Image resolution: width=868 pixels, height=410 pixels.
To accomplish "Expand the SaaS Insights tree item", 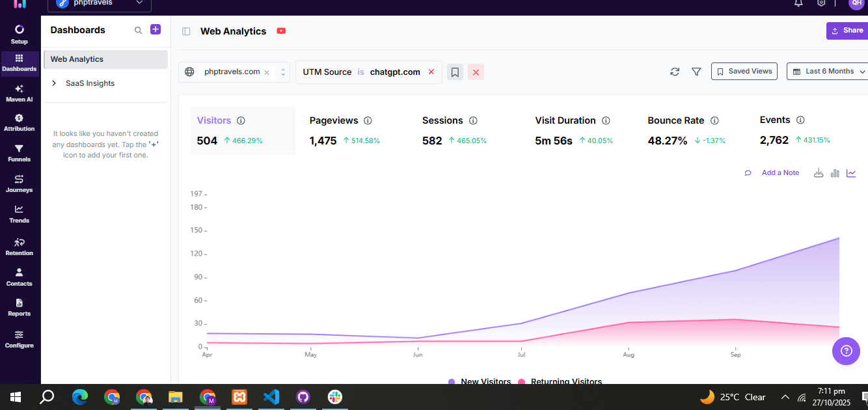I will [x=54, y=83].
